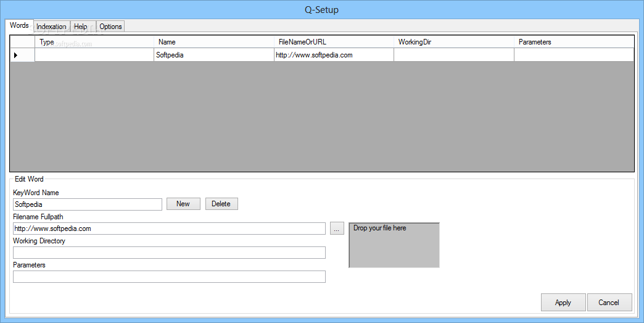Open the Indexation tab
This screenshot has height=323, width=644.
pyautogui.click(x=51, y=27)
